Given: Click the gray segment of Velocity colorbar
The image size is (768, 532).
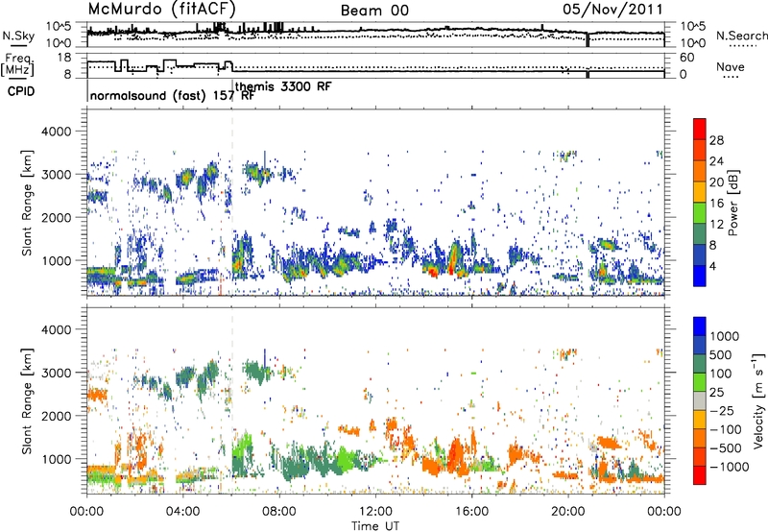Looking at the screenshot, I should [x=700, y=400].
